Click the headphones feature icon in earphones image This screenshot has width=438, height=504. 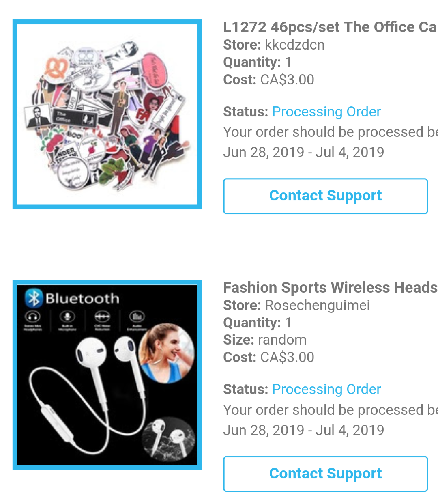pyautogui.click(x=33, y=316)
